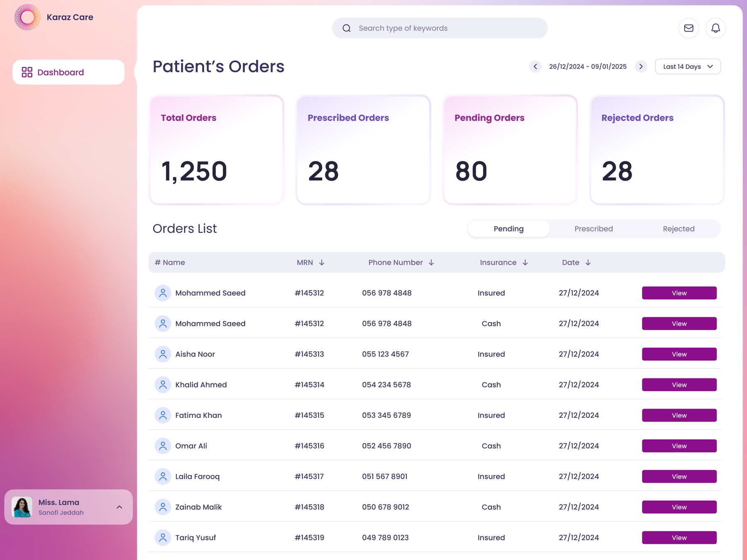
Task: Click the Sanofi Jeddah label
Action: pos(61,513)
